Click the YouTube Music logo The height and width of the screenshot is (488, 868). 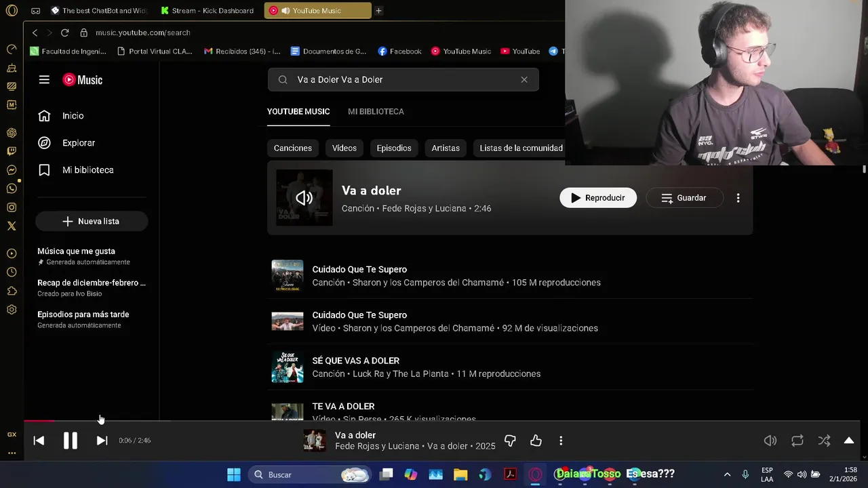coord(83,80)
